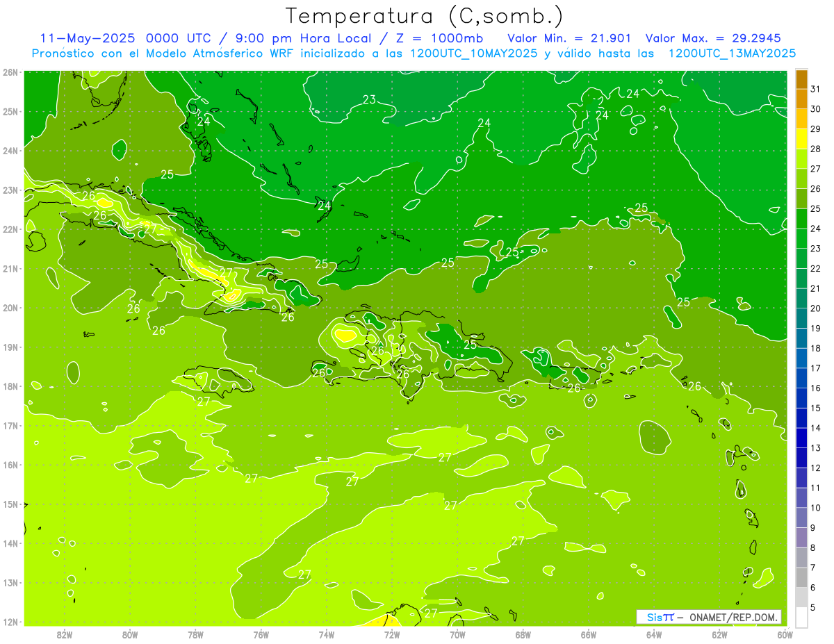Click the "68W" longitude axis label
The height and width of the screenshot is (644, 834).
point(523,635)
